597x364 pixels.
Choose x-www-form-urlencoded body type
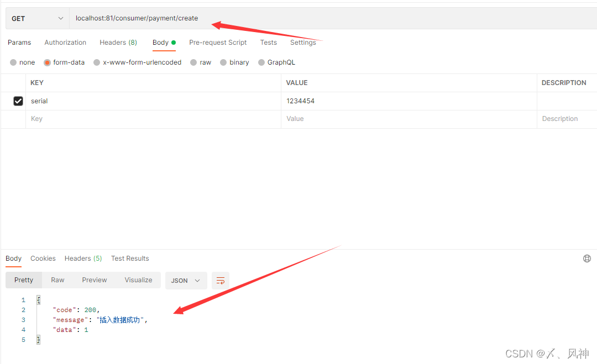[x=97, y=62]
